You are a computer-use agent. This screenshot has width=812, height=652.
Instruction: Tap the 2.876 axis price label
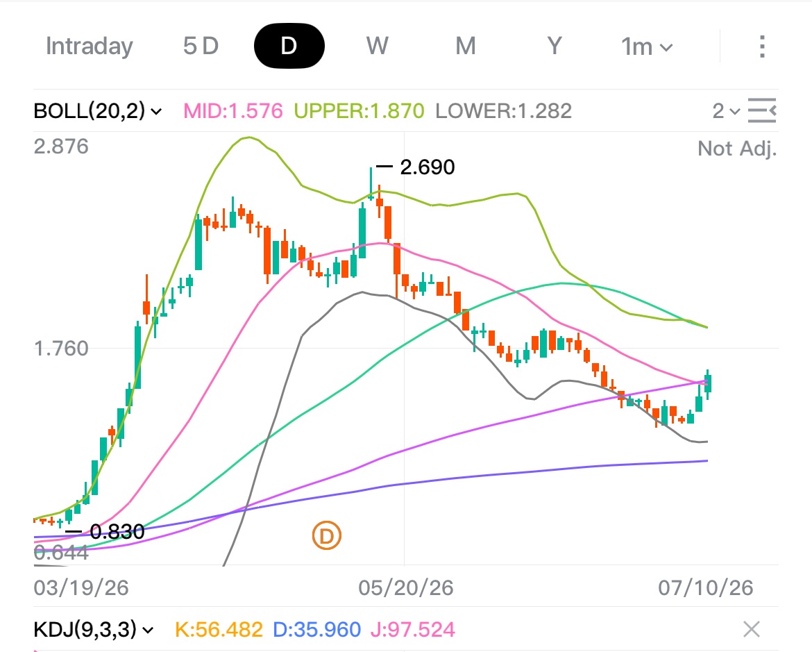[x=61, y=147]
